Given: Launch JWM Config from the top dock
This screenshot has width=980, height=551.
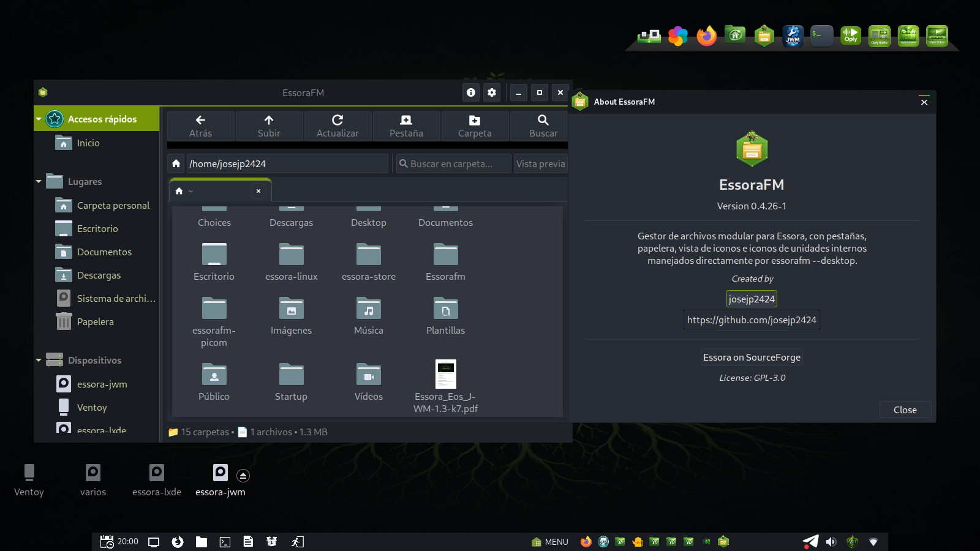Looking at the screenshot, I should click(793, 36).
